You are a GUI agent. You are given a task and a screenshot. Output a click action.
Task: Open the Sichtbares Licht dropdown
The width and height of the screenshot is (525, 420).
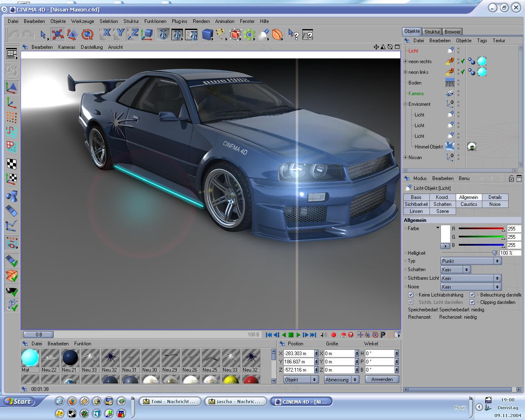471,278
